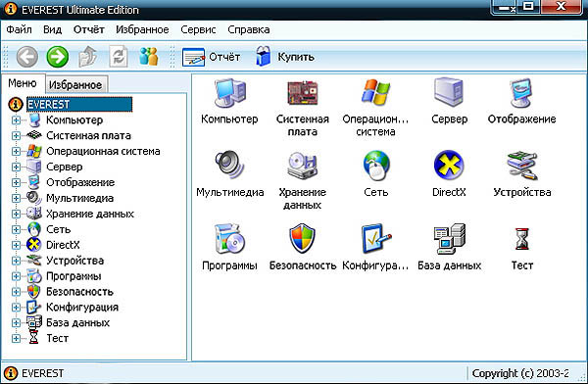Select Программы in the tree
Screen dimensions: 588x384
click(73, 276)
